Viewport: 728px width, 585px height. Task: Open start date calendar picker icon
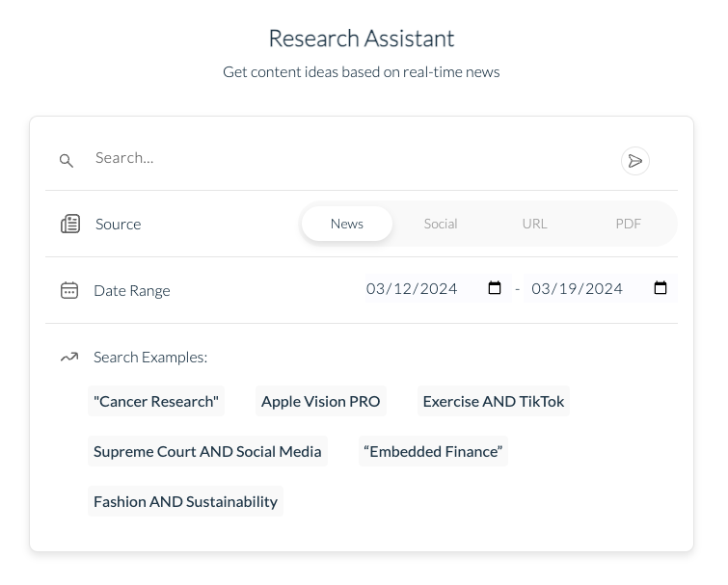tap(495, 288)
